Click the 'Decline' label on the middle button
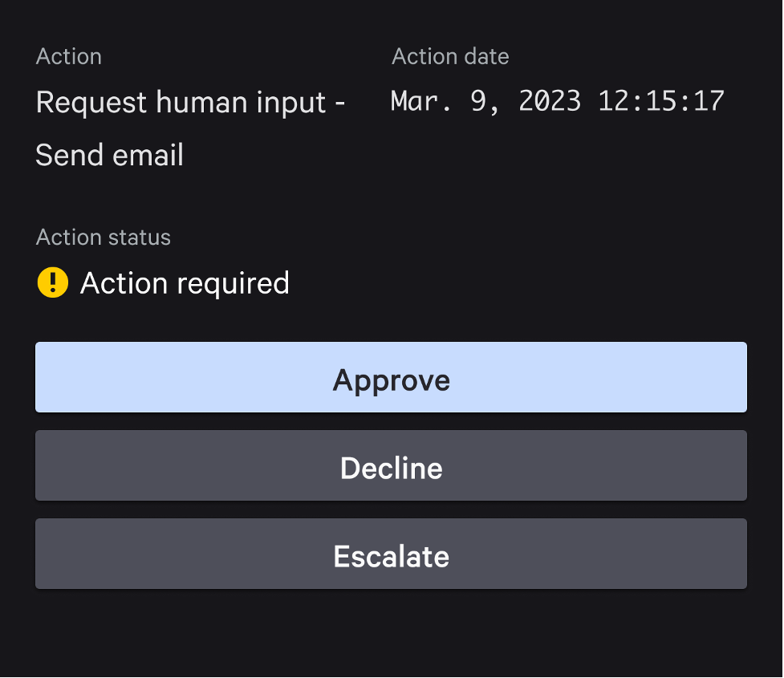 392,469
